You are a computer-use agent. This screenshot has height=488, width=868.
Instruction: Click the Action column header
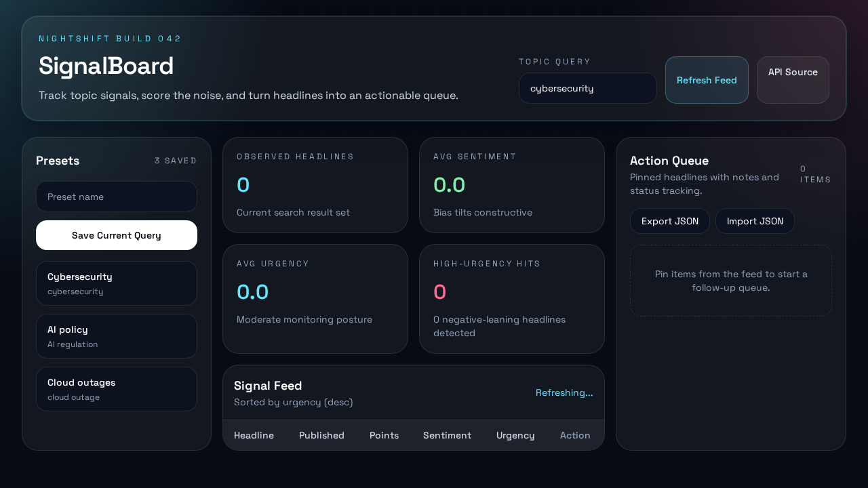tap(574, 435)
